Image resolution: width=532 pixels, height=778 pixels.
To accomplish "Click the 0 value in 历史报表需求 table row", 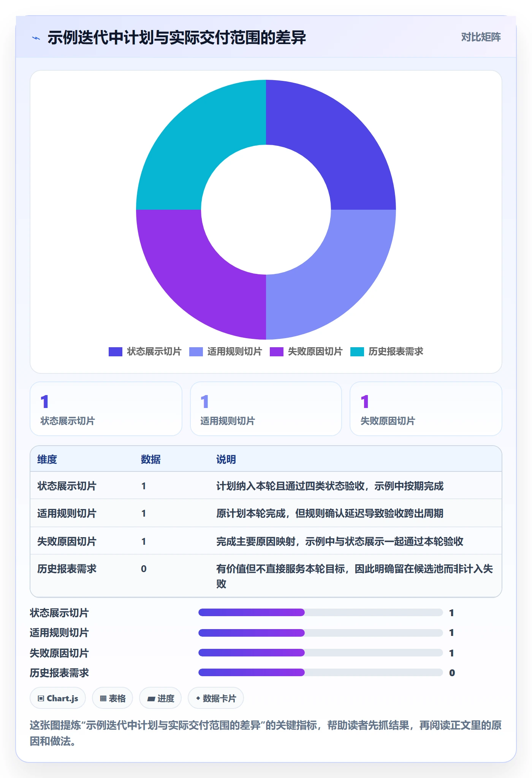I will pos(144,569).
